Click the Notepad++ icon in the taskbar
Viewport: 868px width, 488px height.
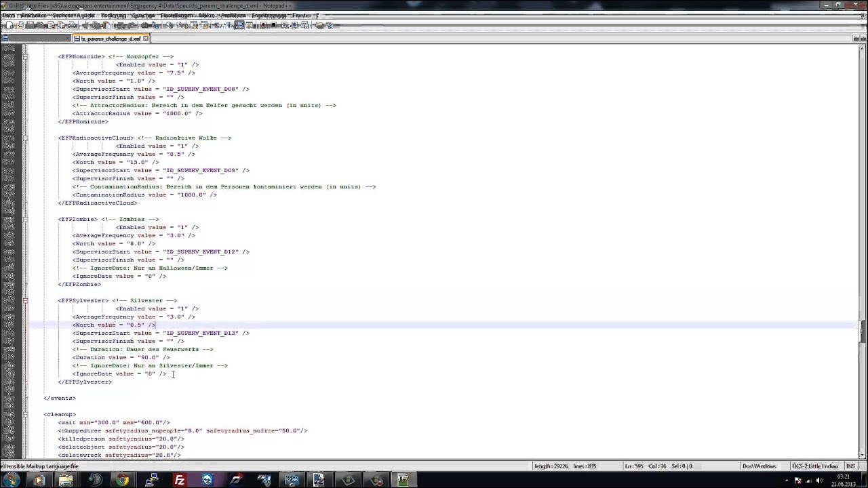click(403, 480)
